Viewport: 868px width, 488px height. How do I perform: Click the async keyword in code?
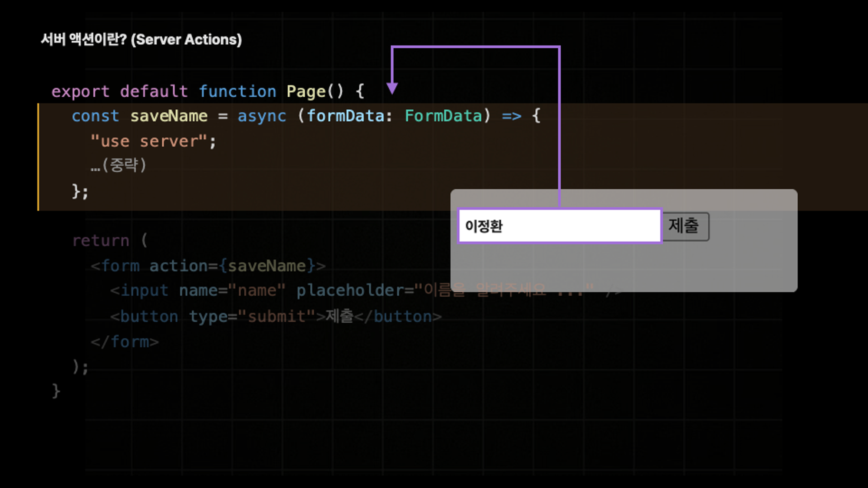(x=262, y=116)
